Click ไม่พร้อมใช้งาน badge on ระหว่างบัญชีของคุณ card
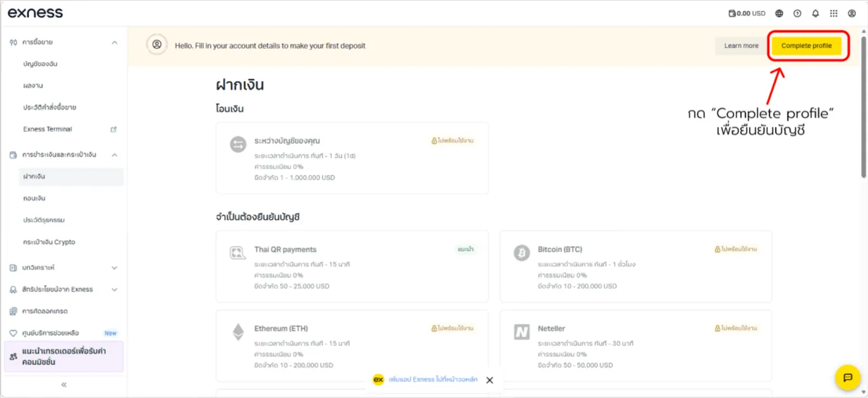This screenshot has width=868, height=398. coord(452,141)
